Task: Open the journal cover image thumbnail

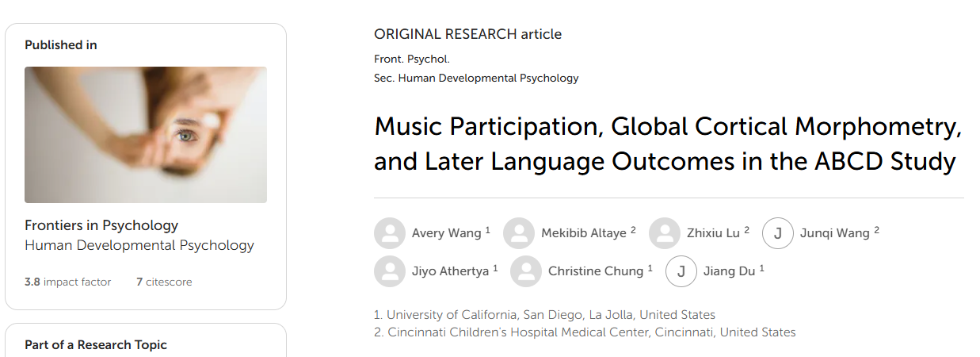Action: click(146, 135)
